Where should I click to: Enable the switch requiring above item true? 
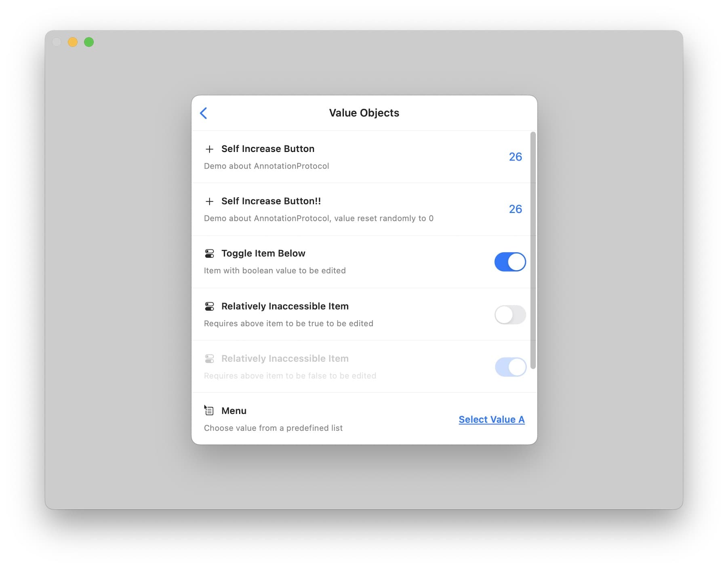click(x=510, y=314)
